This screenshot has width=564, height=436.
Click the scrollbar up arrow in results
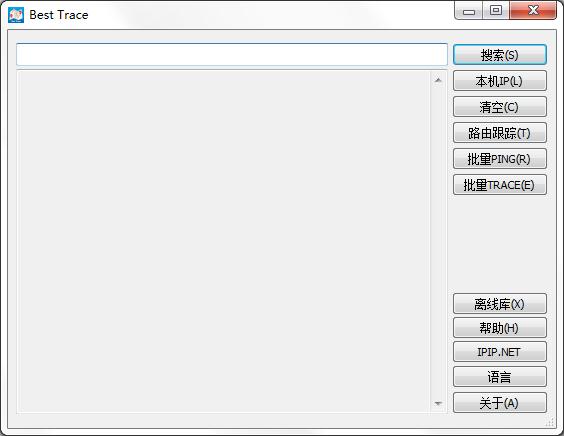tap(438, 80)
